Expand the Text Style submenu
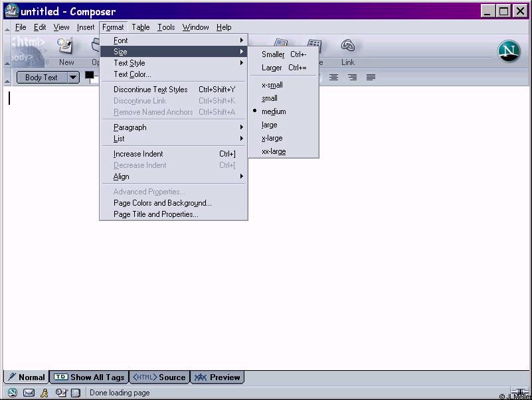Screen dimensions: 532x400 click(173, 63)
